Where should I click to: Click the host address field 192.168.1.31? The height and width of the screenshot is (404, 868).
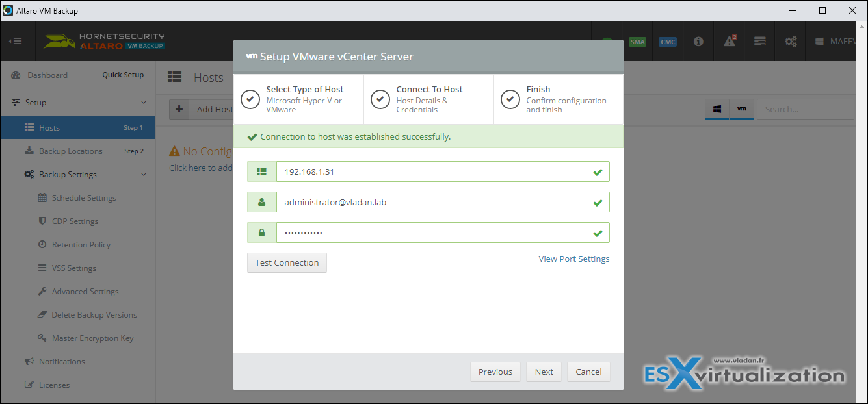coord(443,171)
